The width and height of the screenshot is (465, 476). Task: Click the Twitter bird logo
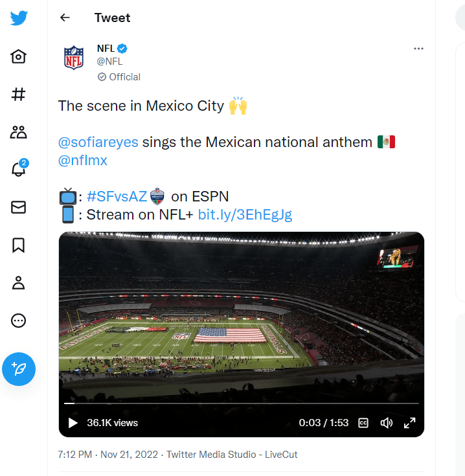[19, 18]
